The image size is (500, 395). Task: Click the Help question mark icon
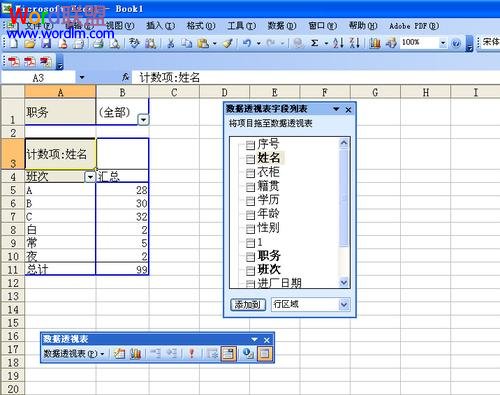pos(456,43)
